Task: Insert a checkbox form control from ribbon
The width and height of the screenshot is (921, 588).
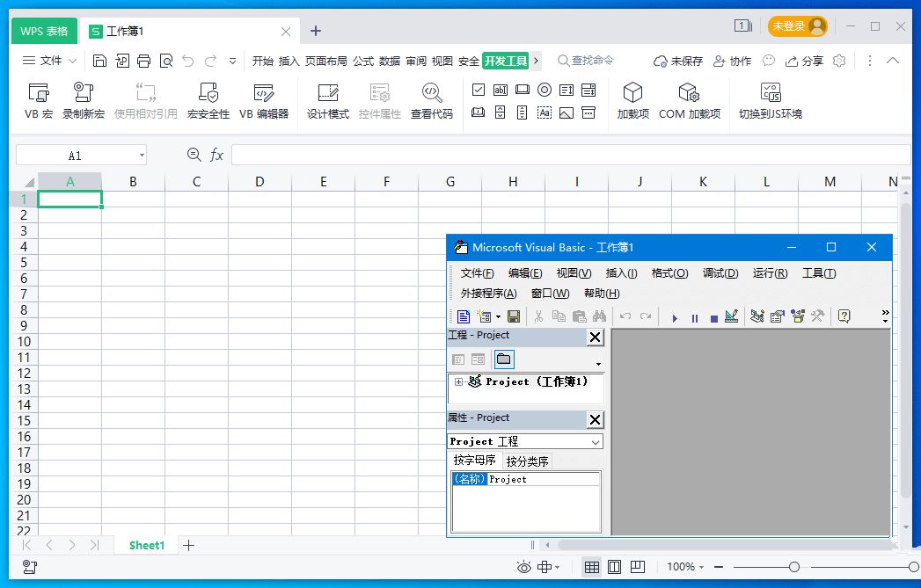Action: click(479, 90)
